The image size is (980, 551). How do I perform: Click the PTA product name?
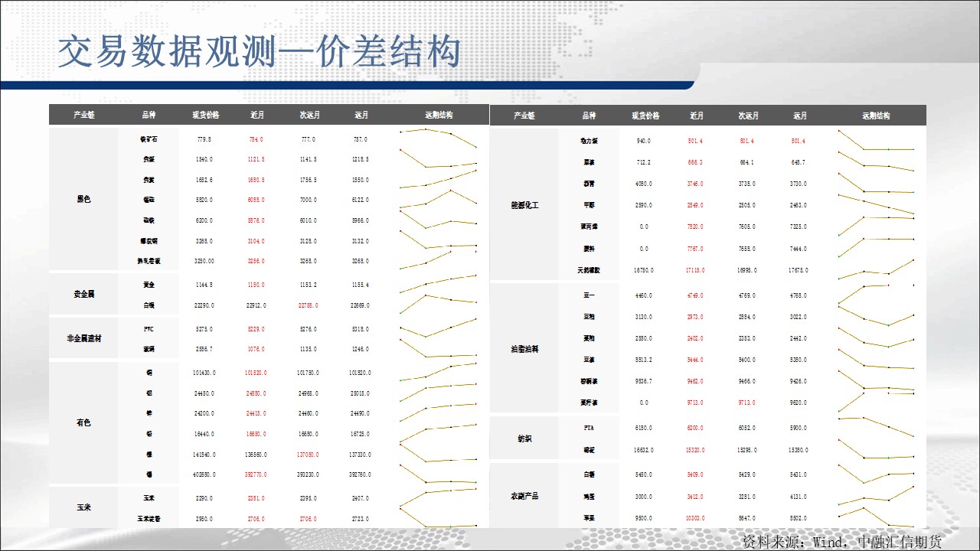click(x=589, y=428)
